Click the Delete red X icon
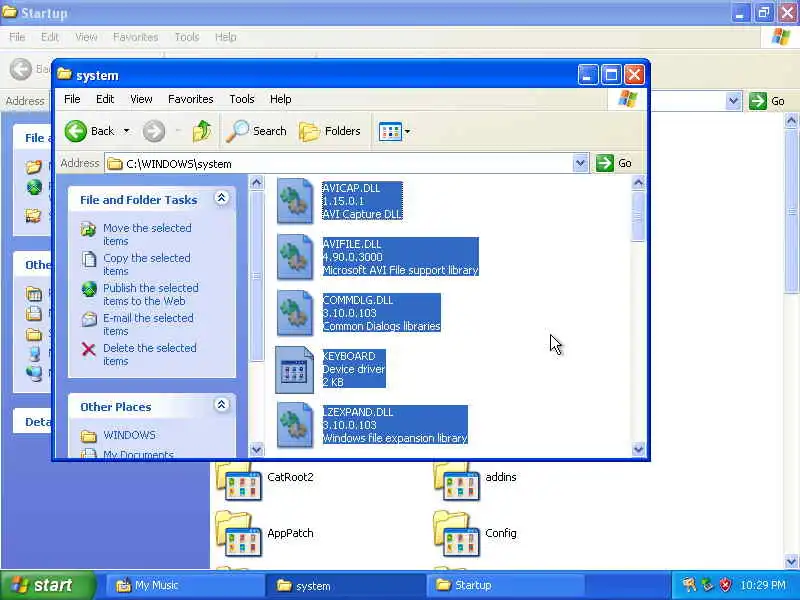This screenshot has width=800, height=600. point(89,349)
